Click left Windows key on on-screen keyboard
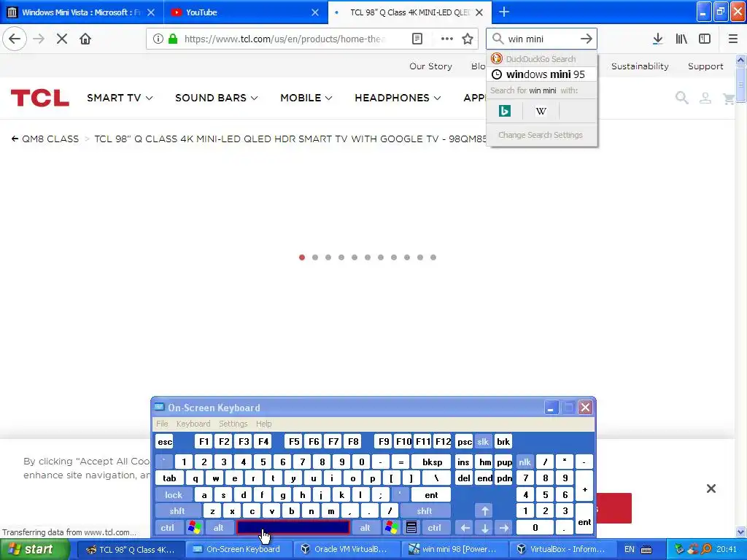 coord(194,528)
